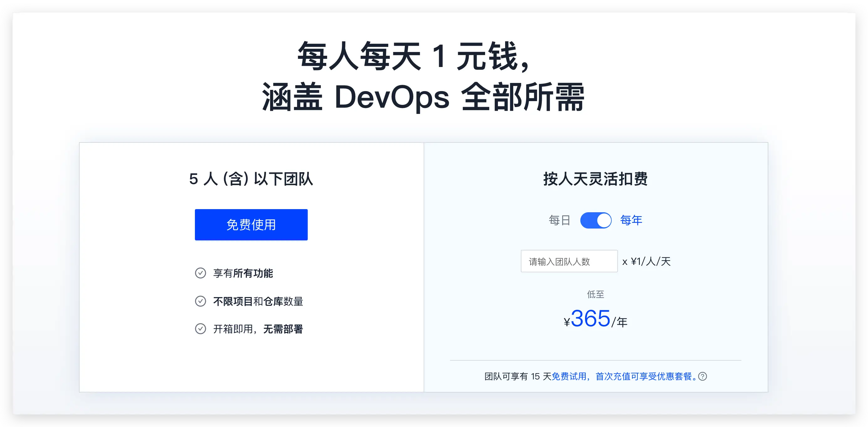Select the 每年 billing label

631,220
